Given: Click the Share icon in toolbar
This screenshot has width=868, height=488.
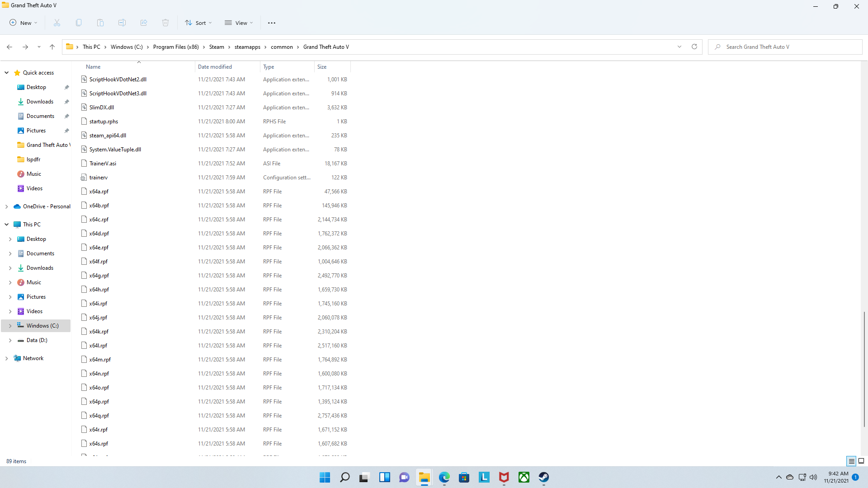Looking at the screenshot, I should (144, 23).
